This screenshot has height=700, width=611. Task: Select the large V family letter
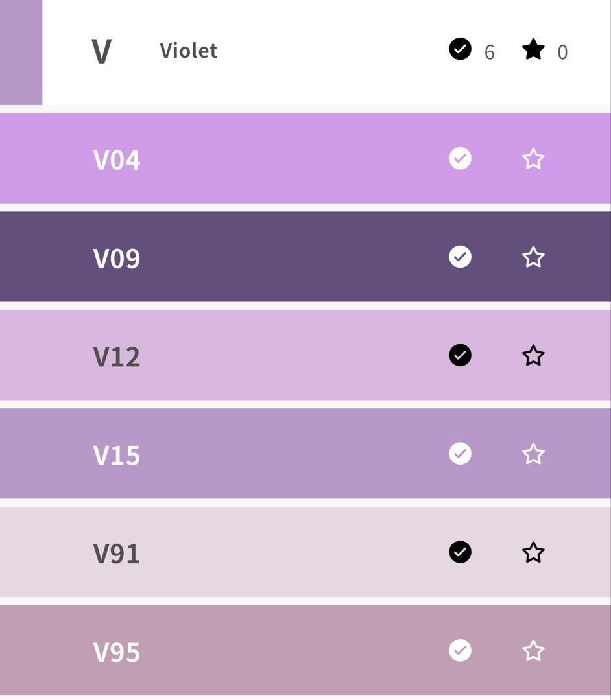[101, 52]
